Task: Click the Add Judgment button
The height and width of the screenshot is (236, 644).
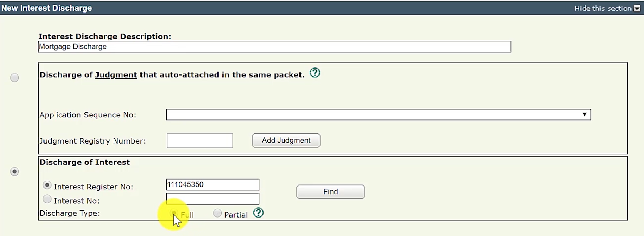Action: click(286, 140)
